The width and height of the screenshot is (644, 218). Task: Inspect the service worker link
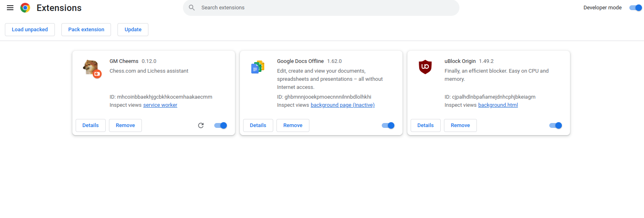[160, 105]
